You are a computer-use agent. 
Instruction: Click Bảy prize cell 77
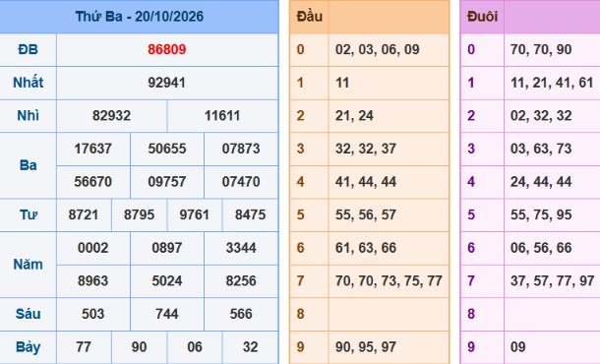coord(84,346)
